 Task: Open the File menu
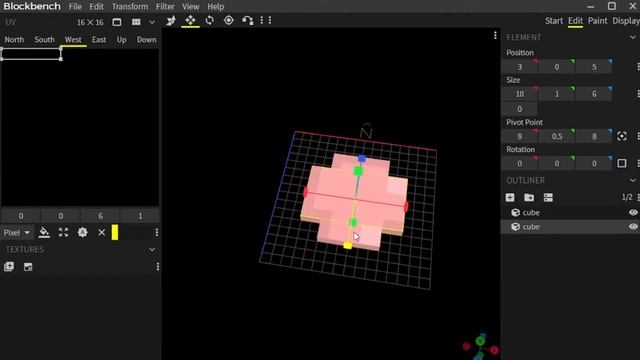point(75,7)
